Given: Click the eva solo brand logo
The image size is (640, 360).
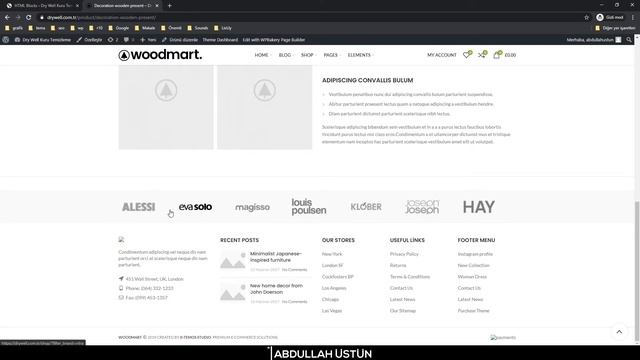Looking at the screenshot, I should point(195,207).
